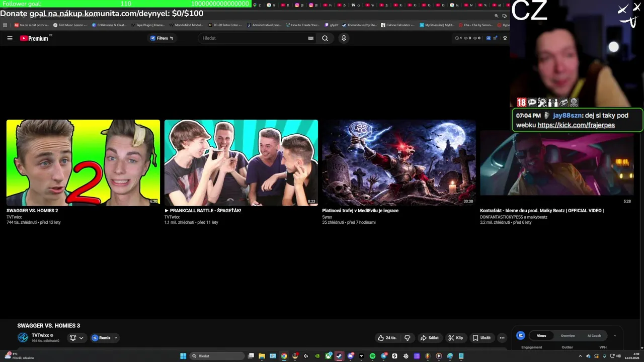
Task: Open Task View on the taskbar
Action: point(251,356)
